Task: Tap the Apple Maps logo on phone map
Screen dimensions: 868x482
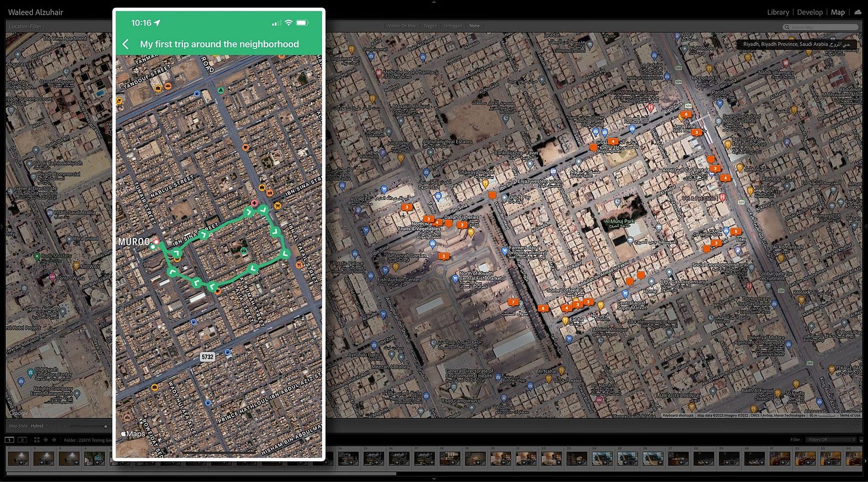Action: click(134, 434)
